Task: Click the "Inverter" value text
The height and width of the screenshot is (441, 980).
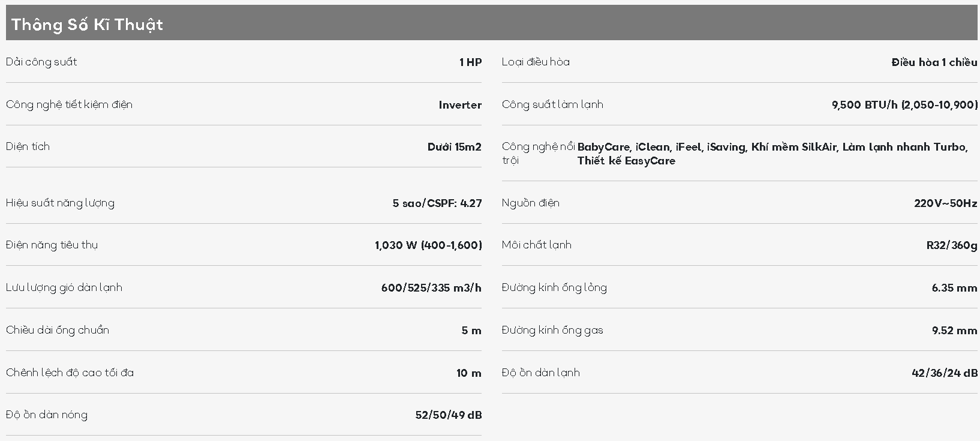Action: pyautogui.click(x=459, y=105)
